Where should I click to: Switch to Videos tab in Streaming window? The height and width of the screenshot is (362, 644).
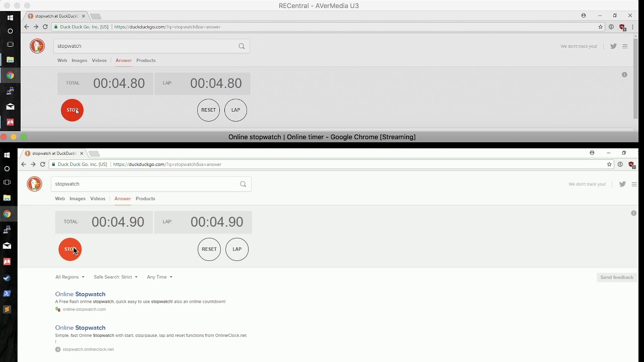[98, 199]
